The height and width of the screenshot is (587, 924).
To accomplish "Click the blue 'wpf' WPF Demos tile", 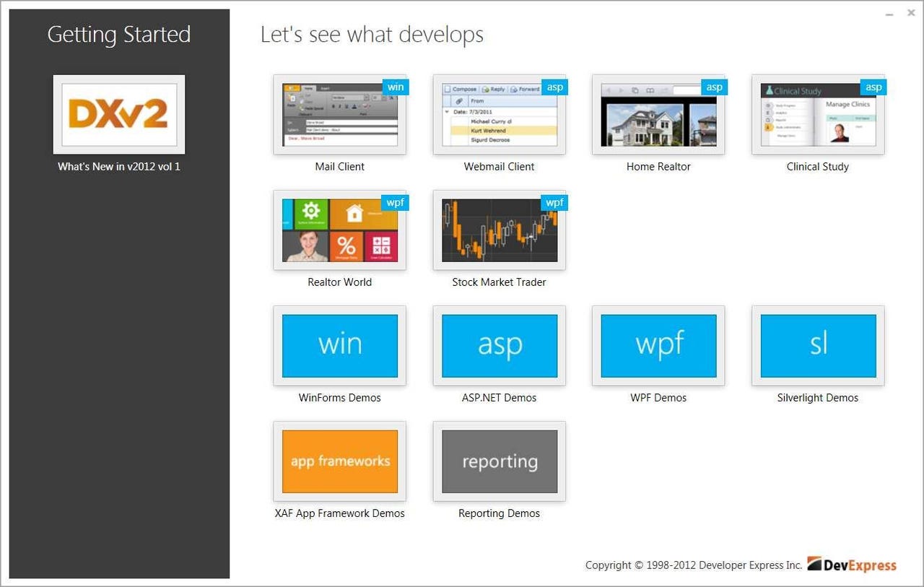I will [x=658, y=346].
